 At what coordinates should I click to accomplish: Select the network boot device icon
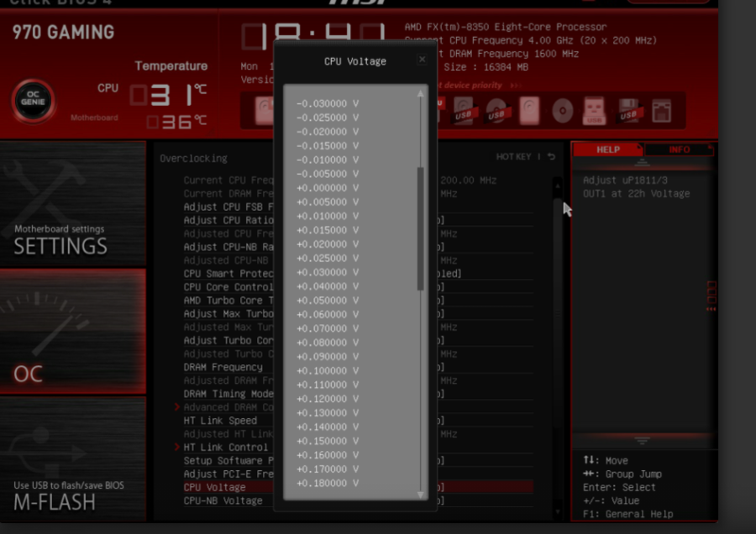(662, 111)
